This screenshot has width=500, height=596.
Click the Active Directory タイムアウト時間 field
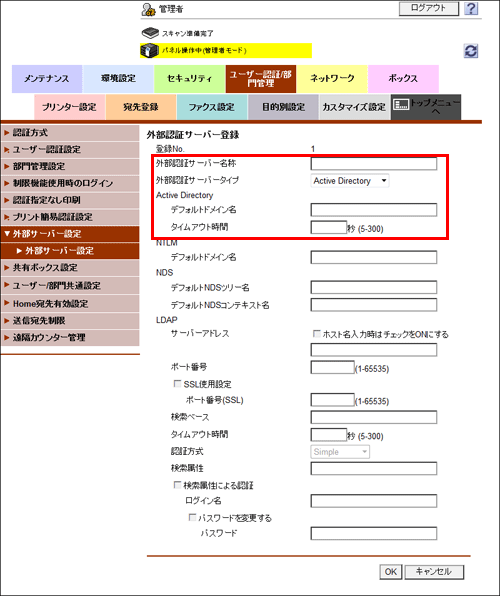coord(329,227)
